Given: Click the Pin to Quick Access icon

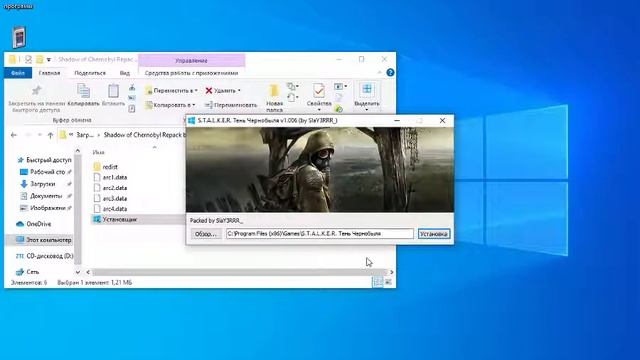Looking at the screenshot, I should (36, 90).
